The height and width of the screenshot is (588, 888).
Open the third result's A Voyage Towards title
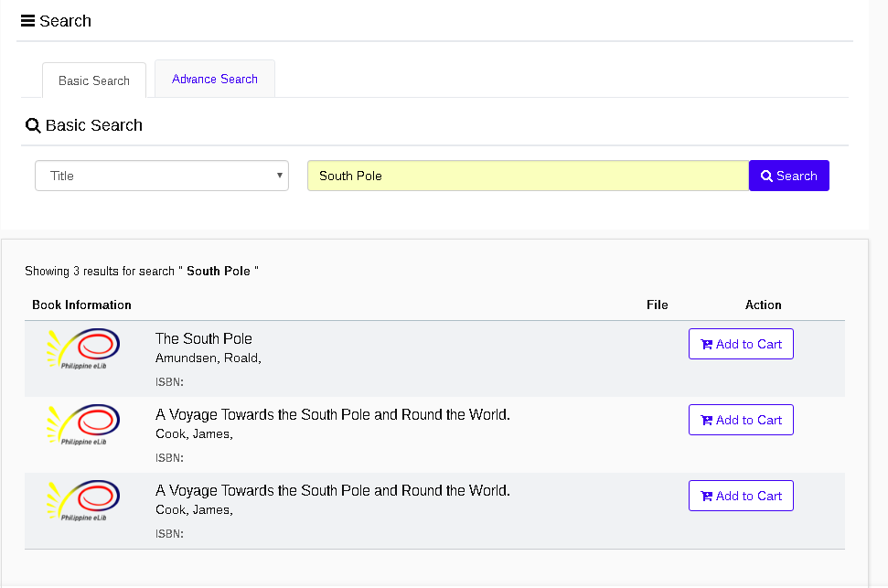pyautogui.click(x=333, y=490)
